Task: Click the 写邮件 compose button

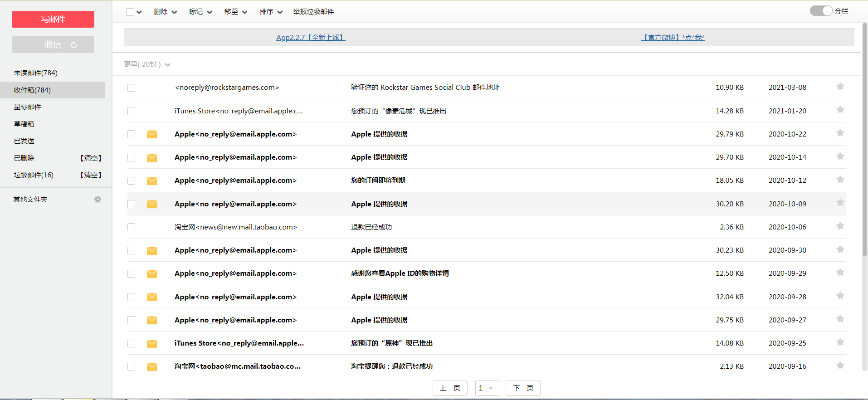Action: tap(53, 20)
